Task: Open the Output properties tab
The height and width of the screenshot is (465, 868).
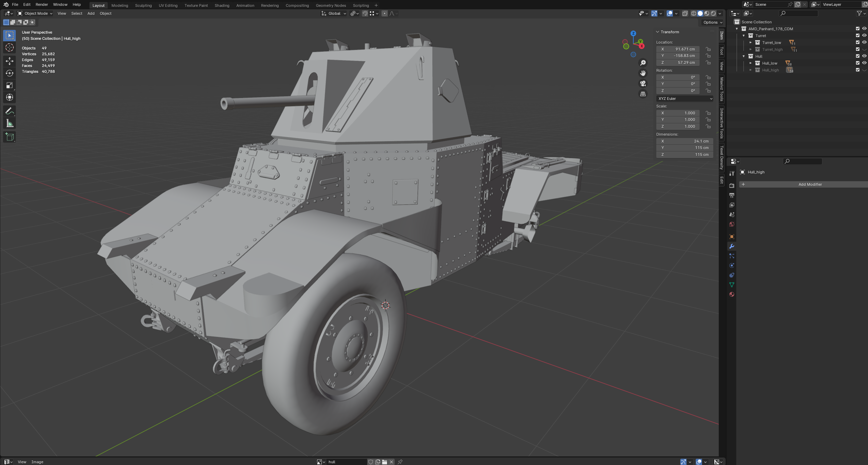Action: [x=732, y=195]
